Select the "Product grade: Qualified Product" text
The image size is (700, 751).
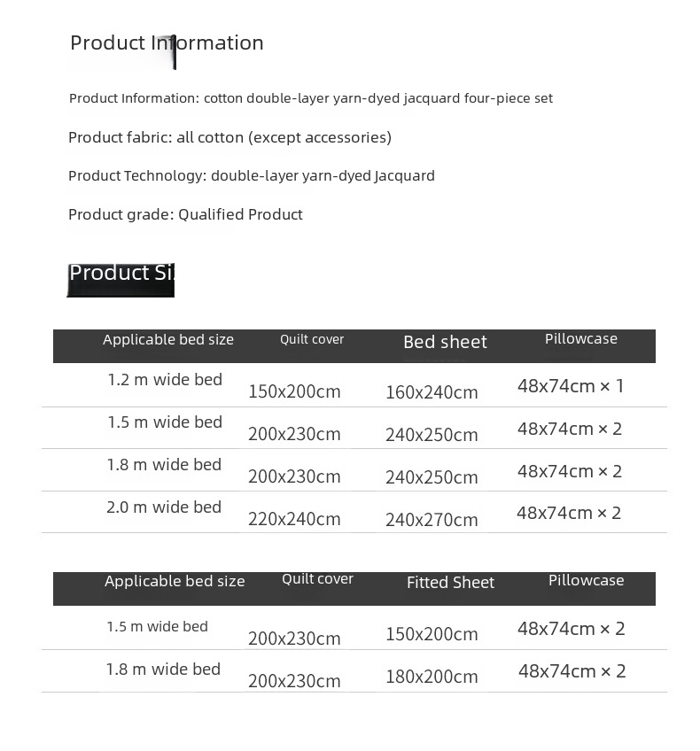click(x=185, y=214)
